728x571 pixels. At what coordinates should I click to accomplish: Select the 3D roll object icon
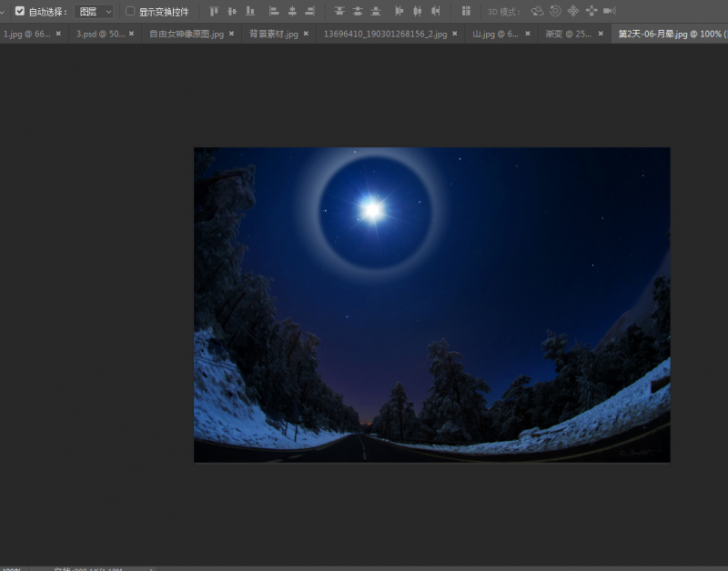coord(555,12)
